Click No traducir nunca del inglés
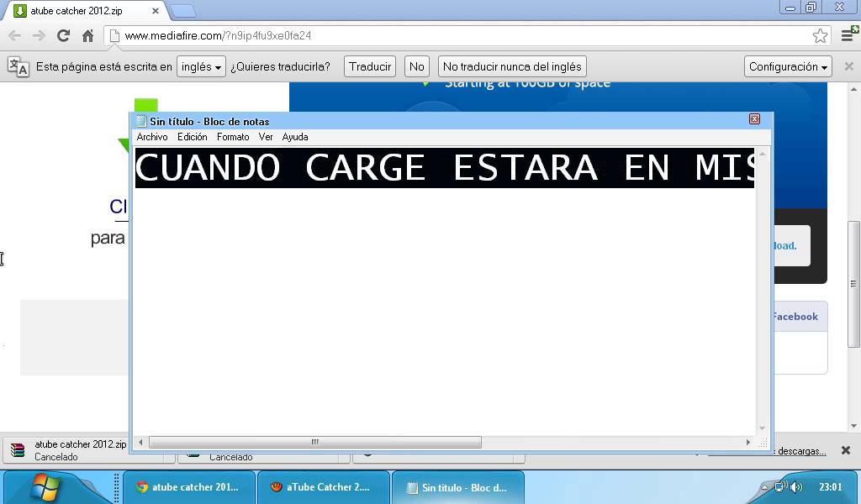 click(x=512, y=66)
